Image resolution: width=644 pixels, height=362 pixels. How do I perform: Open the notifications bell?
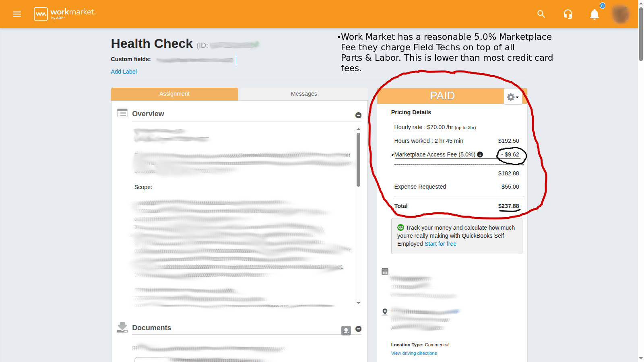(594, 14)
